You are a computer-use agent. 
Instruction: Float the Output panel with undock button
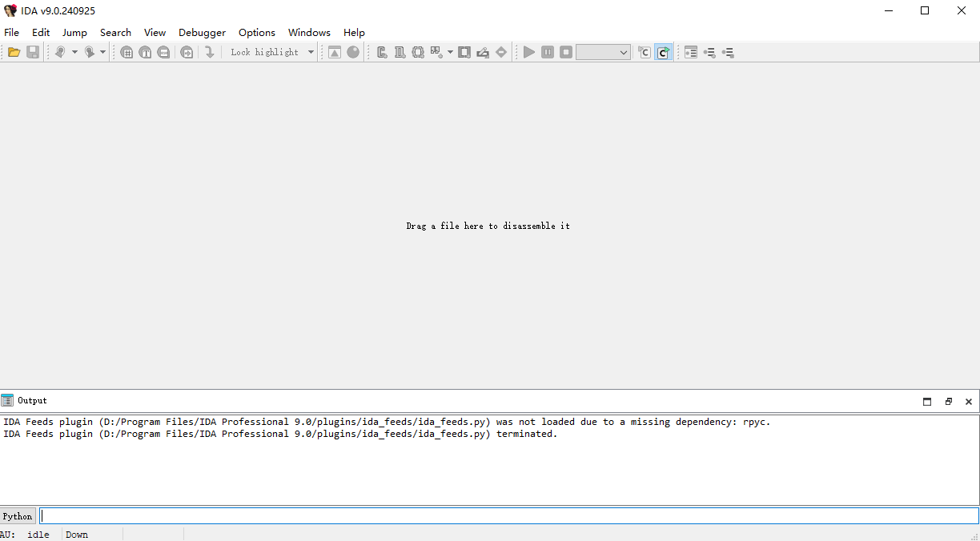tap(948, 401)
